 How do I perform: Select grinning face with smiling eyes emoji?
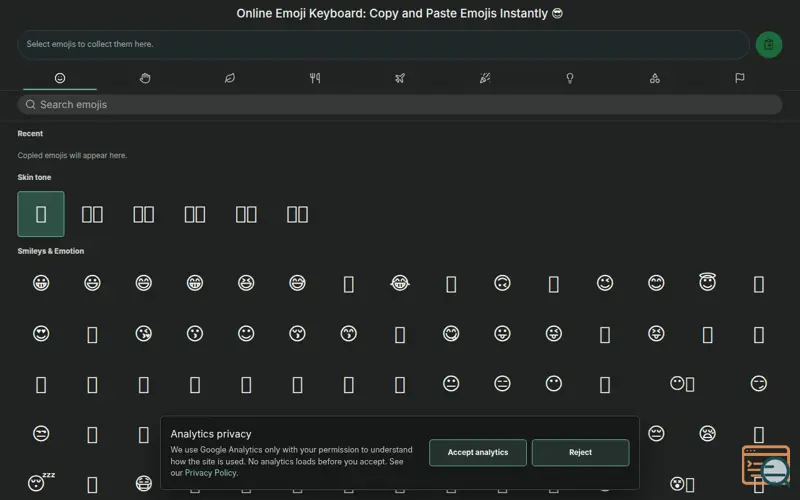[x=143, y=283]
